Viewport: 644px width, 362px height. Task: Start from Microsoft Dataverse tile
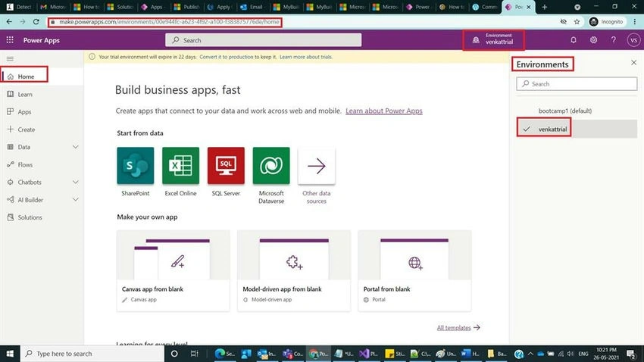coord(271,166)
